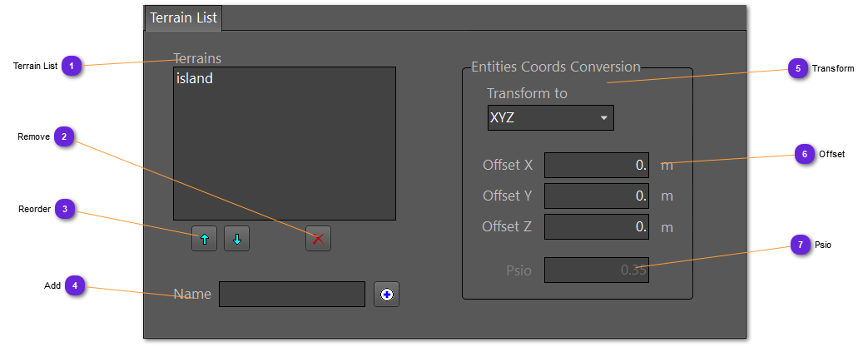The width and height of the screenshot is (868, 347).
Task: Open the Transform to XYZ dropdown
Action: click(550, 118)
